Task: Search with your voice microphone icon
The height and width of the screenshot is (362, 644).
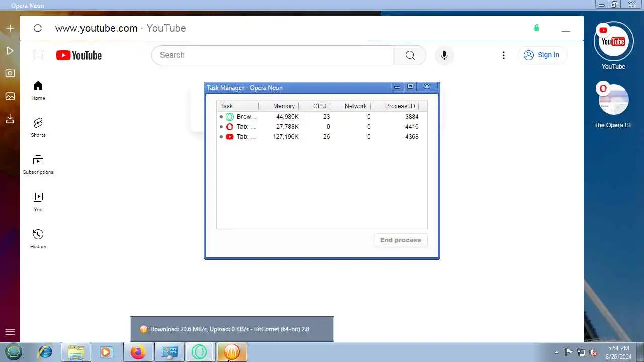Action: tap(444, 55)
